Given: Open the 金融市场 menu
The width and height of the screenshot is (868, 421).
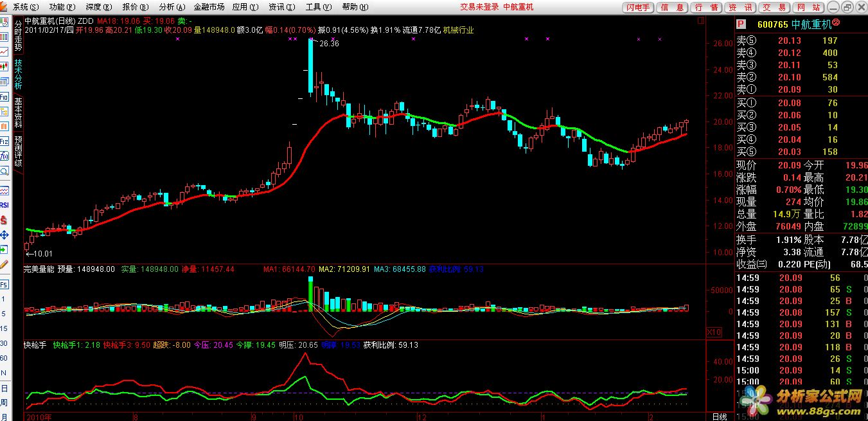Looking at the screenshot, I should tap(209, 7).
